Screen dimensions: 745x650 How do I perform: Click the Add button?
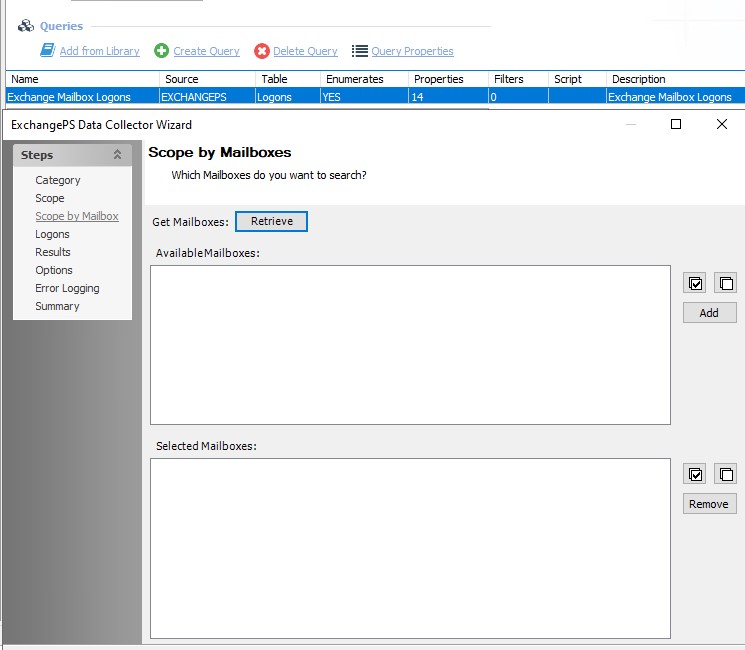[709, 313]
